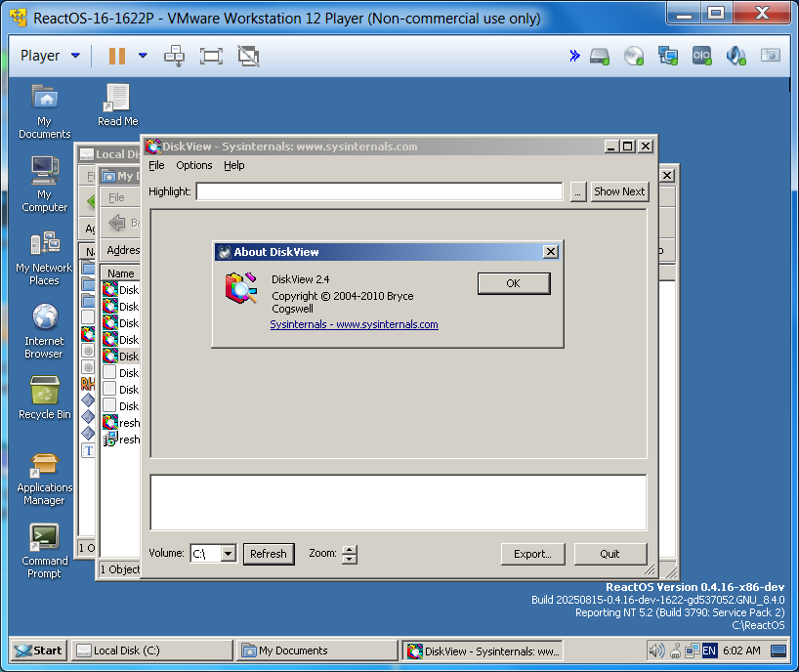This screenshot has height=672, width=799.
Task: Click into the Highlight text field
Action: pos(379,191)
